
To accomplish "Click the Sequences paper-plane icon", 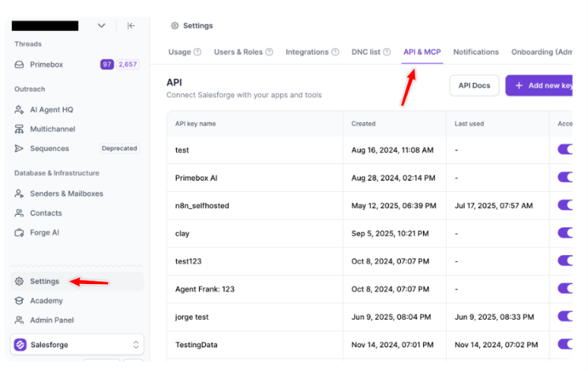I will coord(19,148).
